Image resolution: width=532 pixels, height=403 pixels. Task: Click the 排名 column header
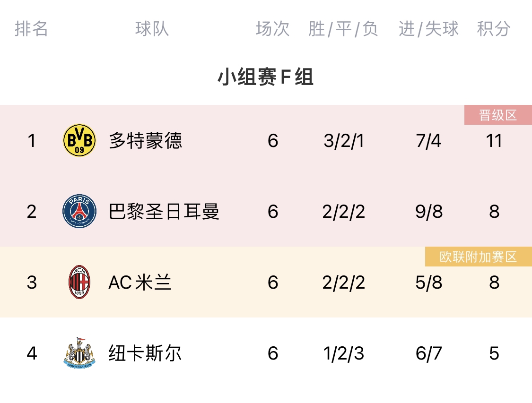(x=31, y=29)
